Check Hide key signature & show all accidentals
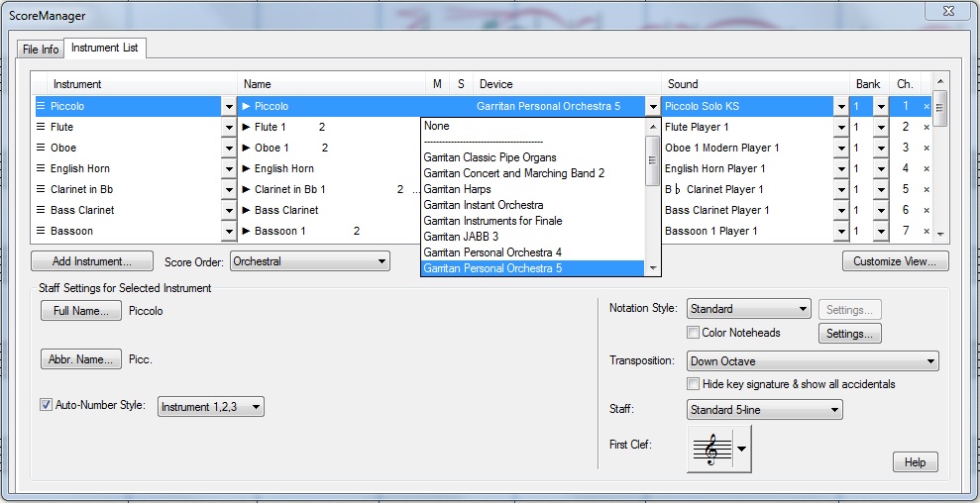The height and width of the screenshot is (503, 980). (x=694, y=384)
